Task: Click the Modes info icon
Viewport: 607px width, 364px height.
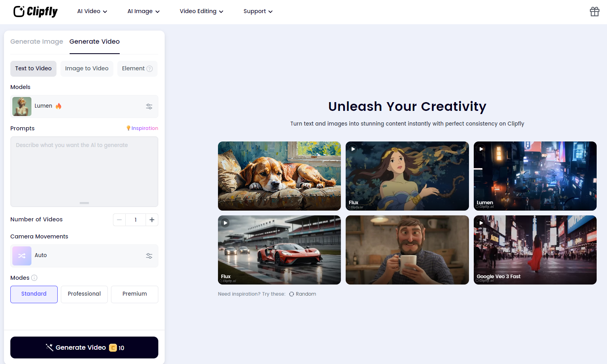Action: tap(34, 278)
